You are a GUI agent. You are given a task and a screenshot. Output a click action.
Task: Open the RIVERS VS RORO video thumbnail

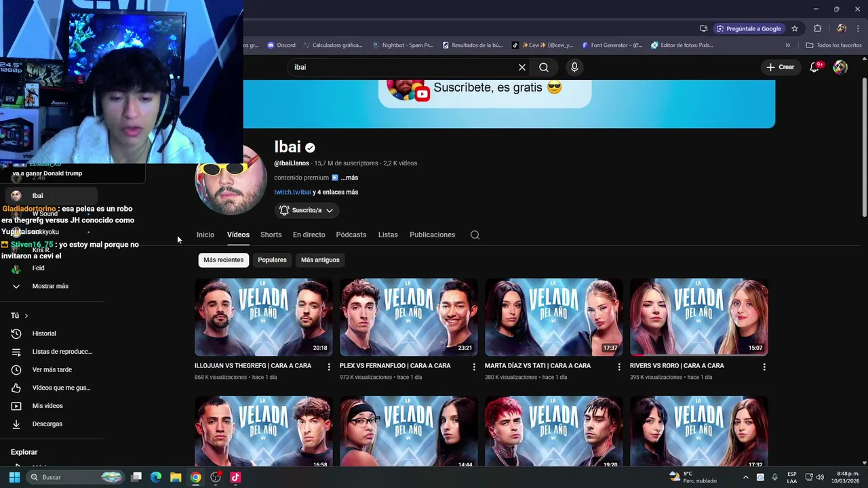pyautogui.click(x=699, y=317)
